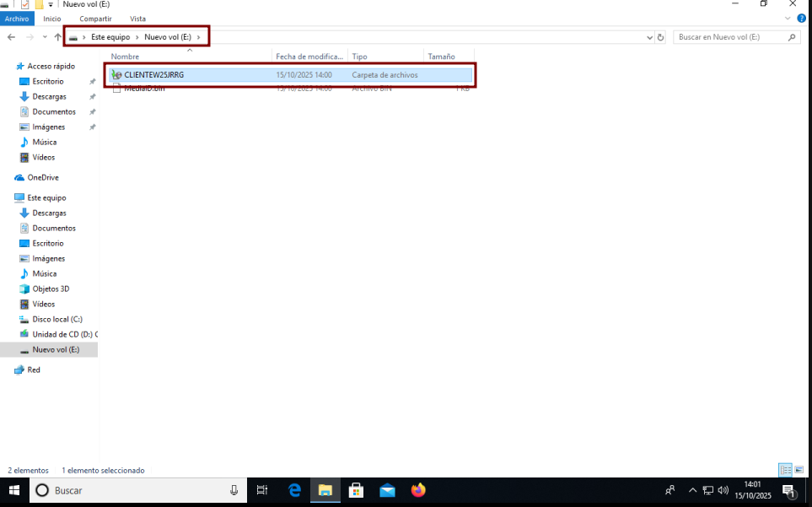
Task: Click the search magnifier icon
Action: click(792, 37)
